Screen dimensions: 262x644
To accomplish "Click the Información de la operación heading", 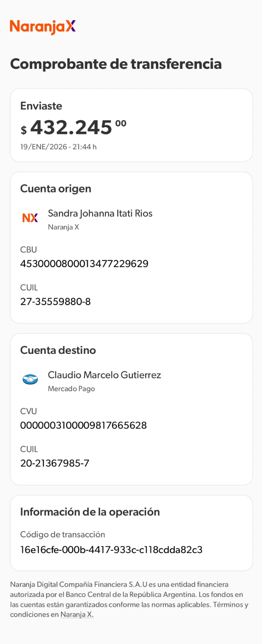I will 90,512.
